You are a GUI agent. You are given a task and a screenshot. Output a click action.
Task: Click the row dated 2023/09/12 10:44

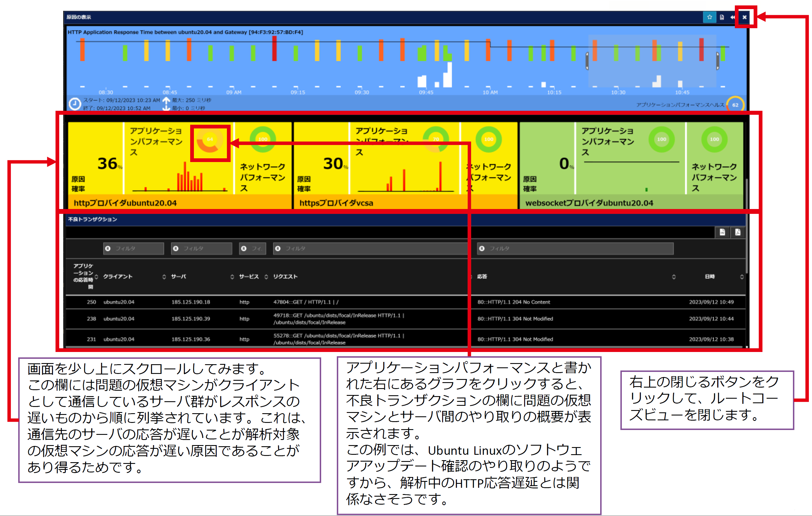pyautogui.click(x=405, y=319)
